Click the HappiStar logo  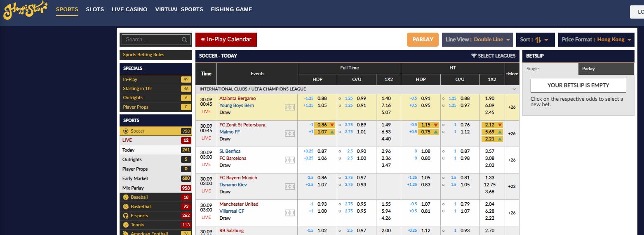click(26, 10)
